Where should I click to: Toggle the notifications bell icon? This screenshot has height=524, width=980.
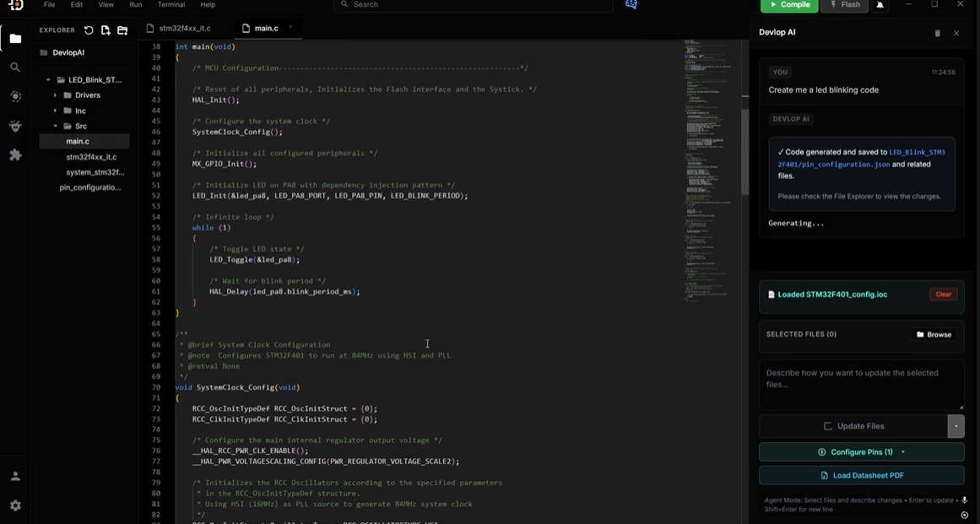[x=880, y=5]
